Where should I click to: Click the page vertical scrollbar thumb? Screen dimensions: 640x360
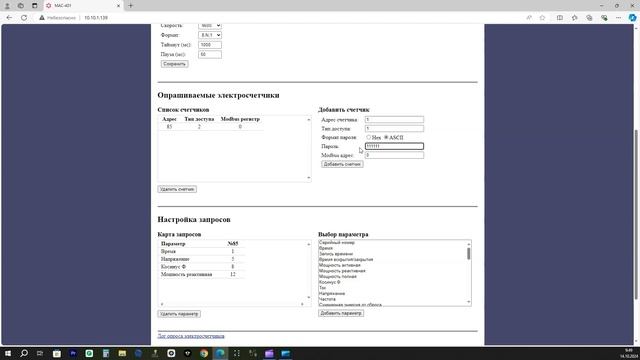pos(636,214)
